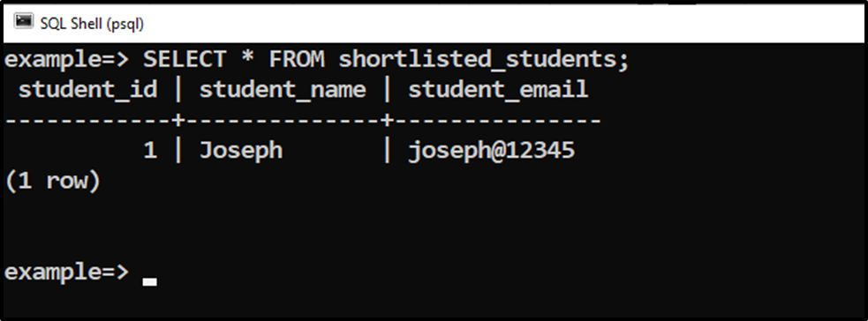Click the asterisk in the SELECT query
This screenshot has width=868, height=321.
248,57
